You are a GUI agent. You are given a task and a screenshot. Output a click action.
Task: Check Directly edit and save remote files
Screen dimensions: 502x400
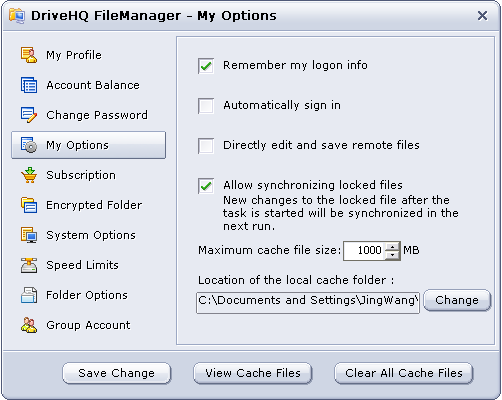[206, 146]
